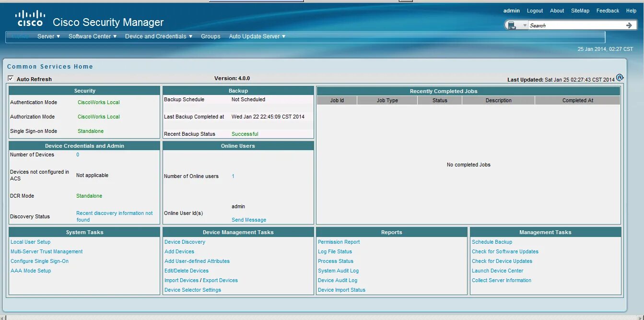
Task: Expand the Device and Credentials menu
Action: pos(159,36)
